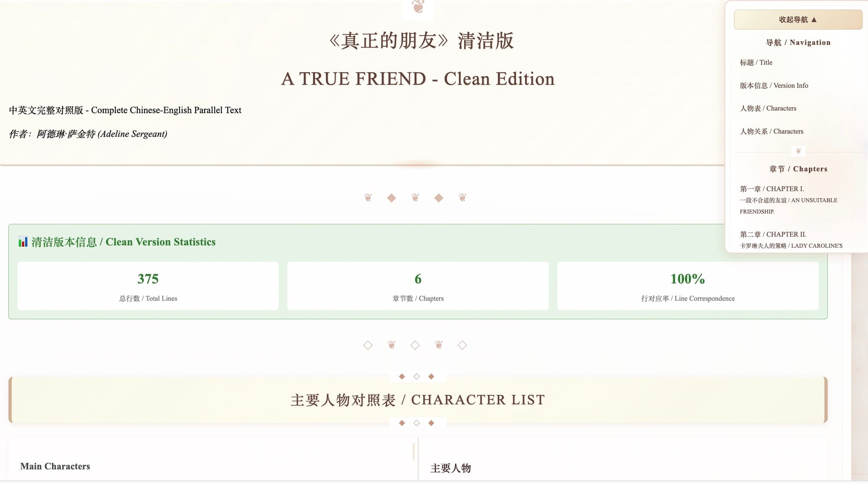Click the center floral icon under the header
The width and height of the screenshot is (868, 483).
pyautogui.click(x=415, y=198)
